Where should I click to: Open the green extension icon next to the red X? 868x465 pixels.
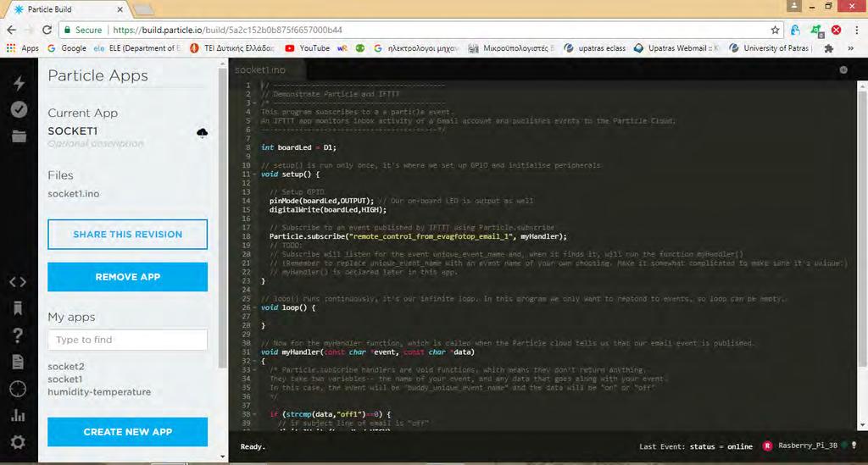(x=817, y=30)
